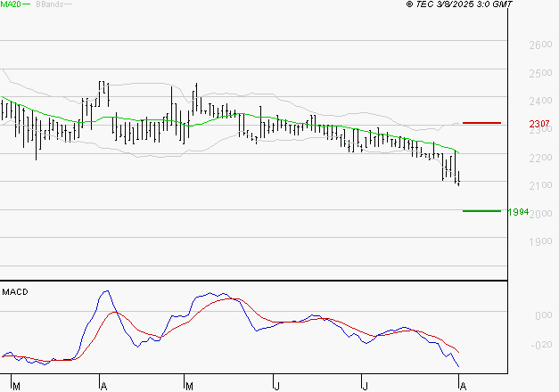
Task: Click the MACD panel title
Action: point(15,292)
